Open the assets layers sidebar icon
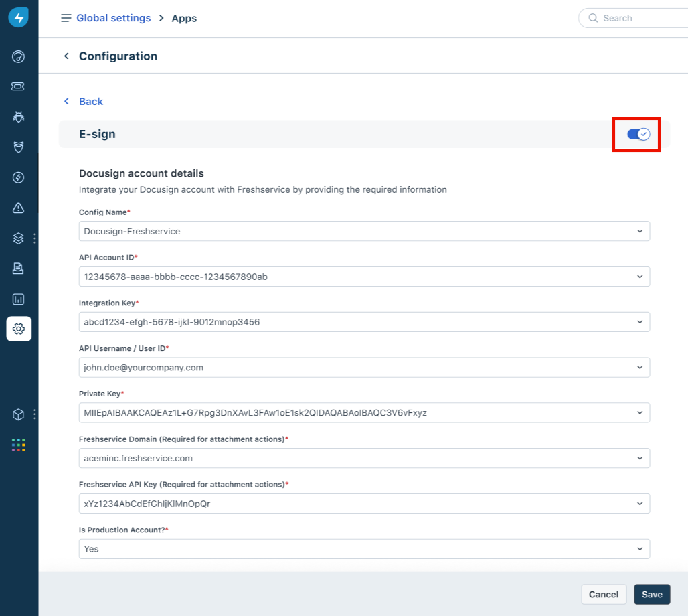The height and width of the screenshot is (616, 688). pos(19,238)
